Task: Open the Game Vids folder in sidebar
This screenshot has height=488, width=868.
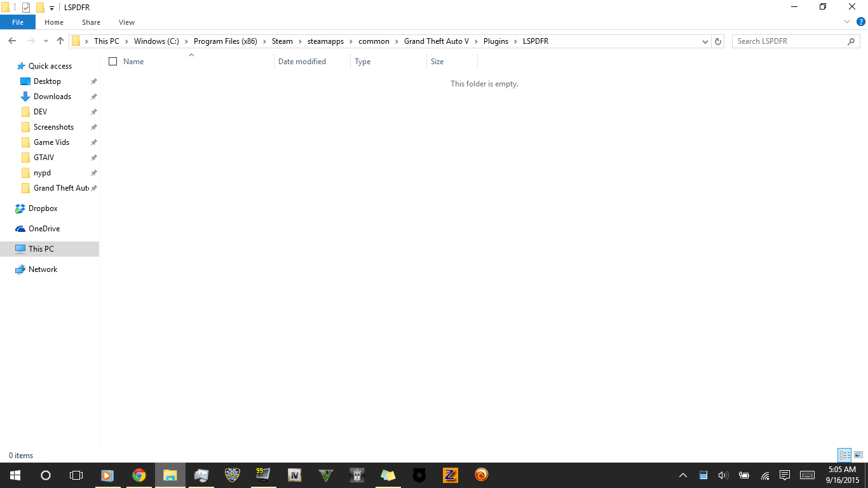Action: point(51,142)
